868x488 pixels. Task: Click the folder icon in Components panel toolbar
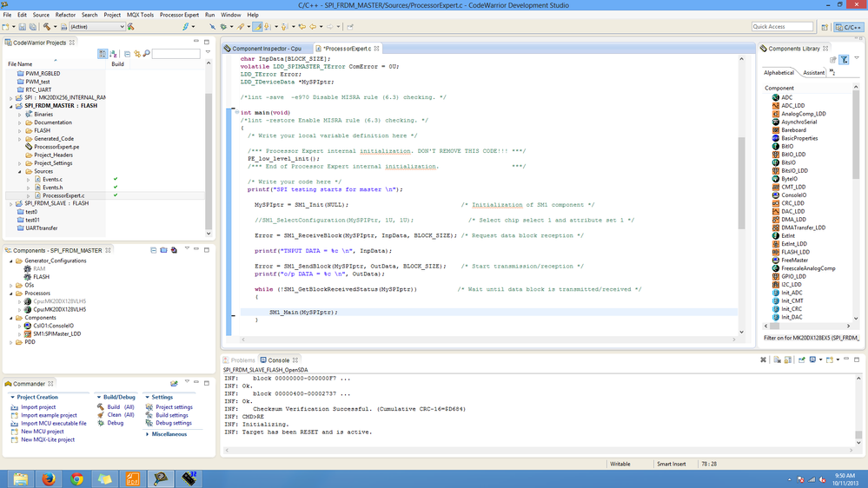pyautogui.click(x=164, y=250)
